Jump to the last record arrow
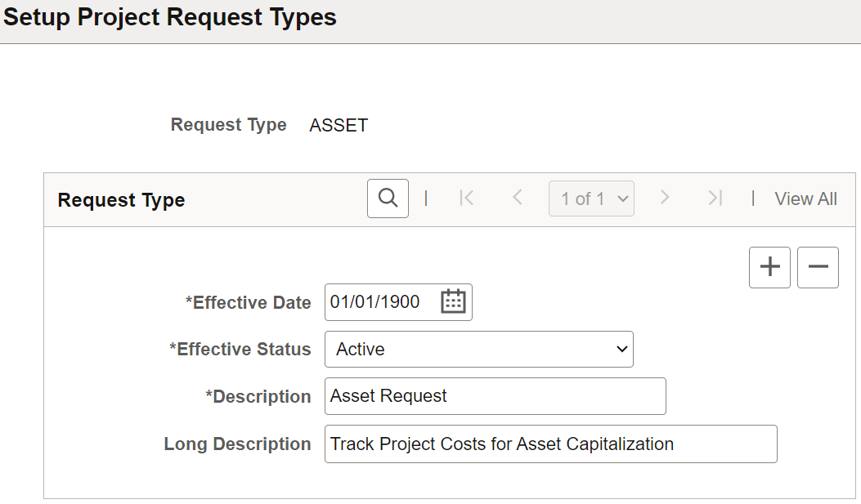861x504 pixels. pyautogui.click(x=715, y=198)
